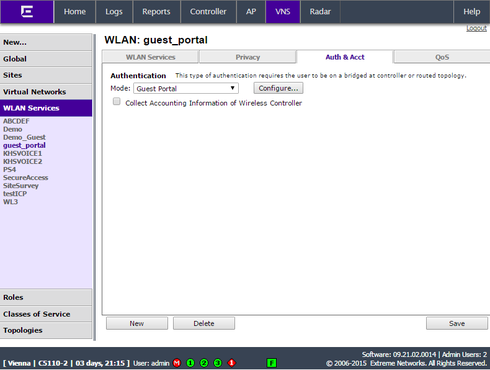Click the red M status indicator
Screen dimensions: 490x370
click(177, 363)
